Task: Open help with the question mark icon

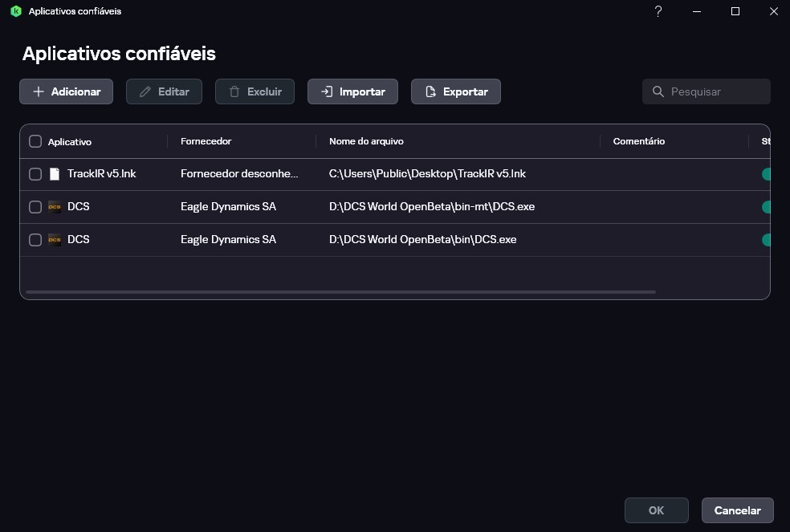Action: tap(658, 11)
